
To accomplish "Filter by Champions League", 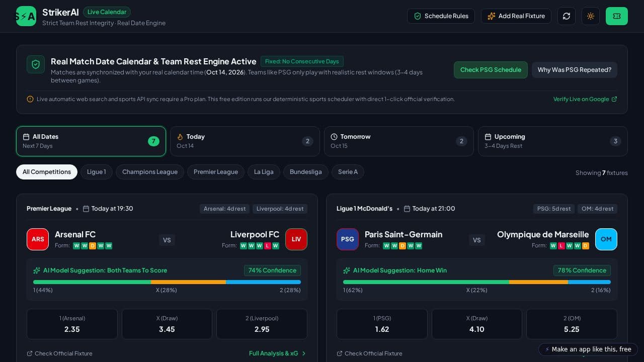I will point(150,172).
